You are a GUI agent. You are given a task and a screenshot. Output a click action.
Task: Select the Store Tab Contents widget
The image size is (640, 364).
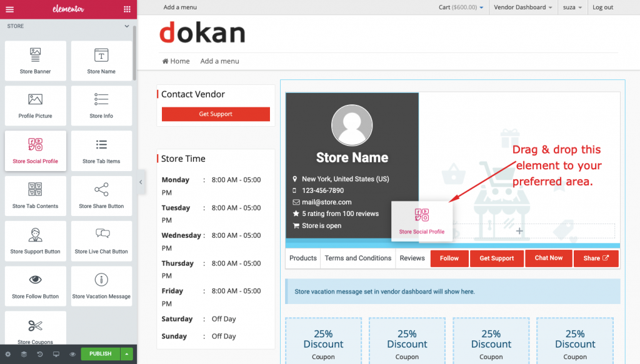(x=36, y=196)
